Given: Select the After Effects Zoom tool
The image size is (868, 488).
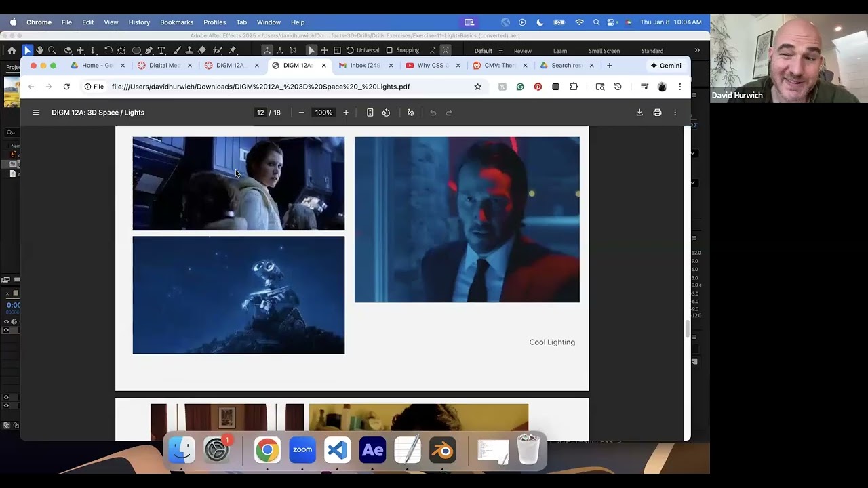Looking at the screenshot, I should click(x=52, y=50).
